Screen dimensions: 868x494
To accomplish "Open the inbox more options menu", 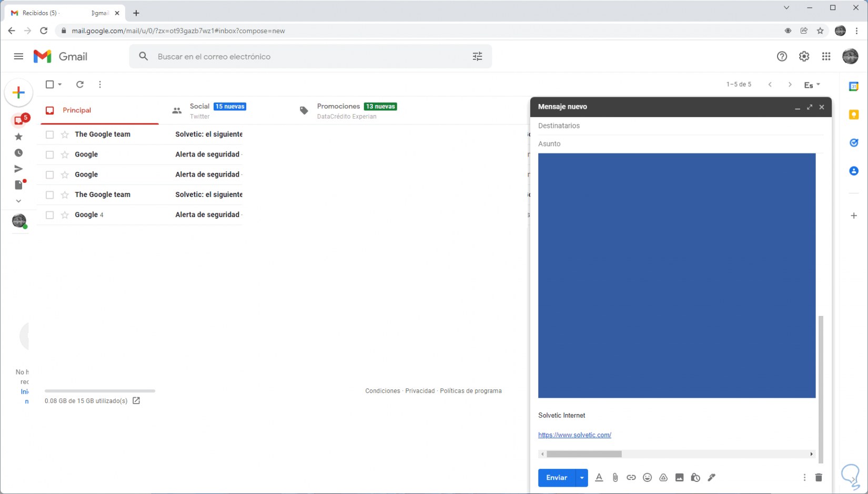I will click(100, 84).
